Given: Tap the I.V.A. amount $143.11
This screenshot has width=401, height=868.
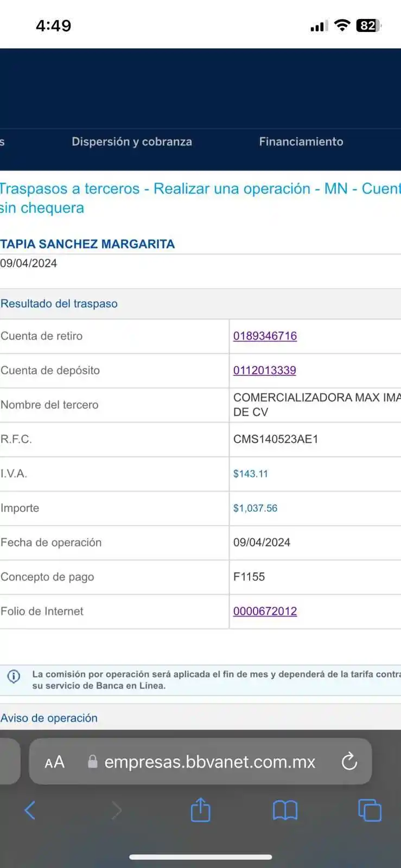Looking at the screenshot, I should pyautogui.click(x=251, y=474).
